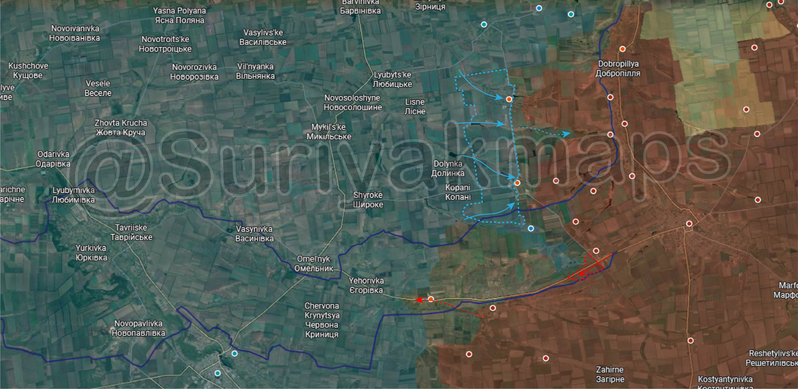798x389 pixels.
Task: Click the Lyubymivka place label
Action: pyautogui.click(x=73, y=194)
